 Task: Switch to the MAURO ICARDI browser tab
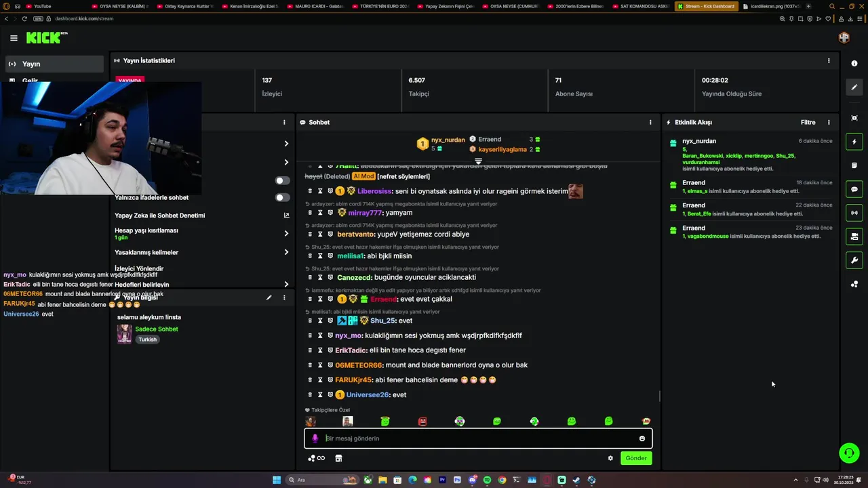pos(315,6)
